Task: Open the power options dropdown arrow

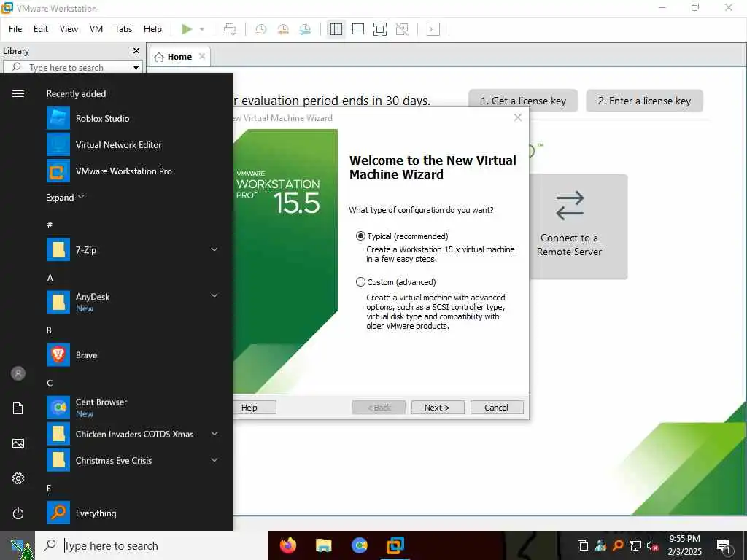Action: tap(201, 29)
